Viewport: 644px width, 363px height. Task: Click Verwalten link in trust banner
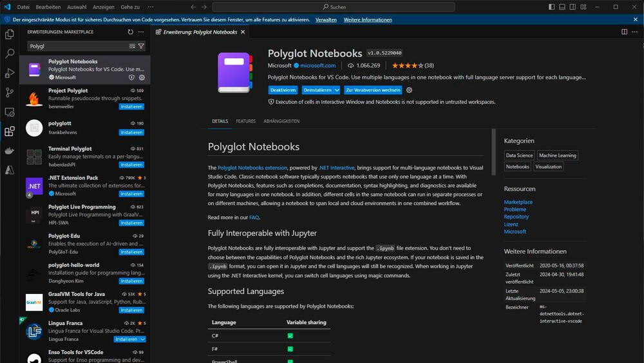(x=326, y=20)
